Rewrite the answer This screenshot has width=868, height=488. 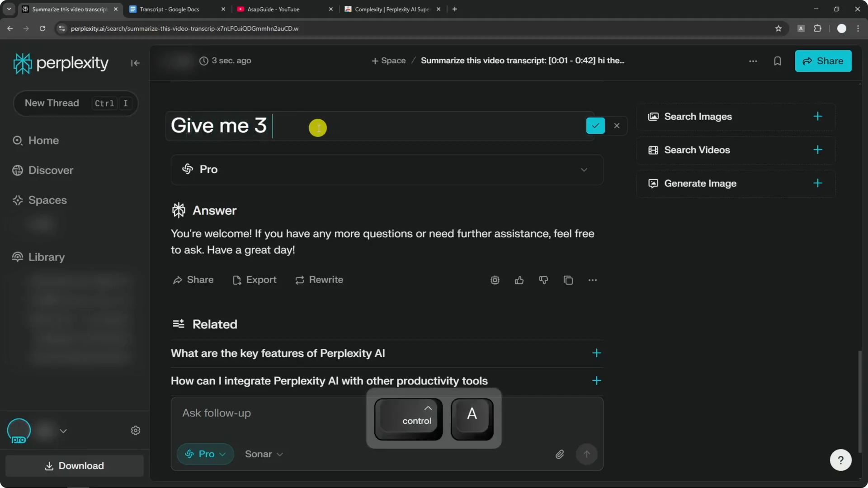[x=319, y=280]
